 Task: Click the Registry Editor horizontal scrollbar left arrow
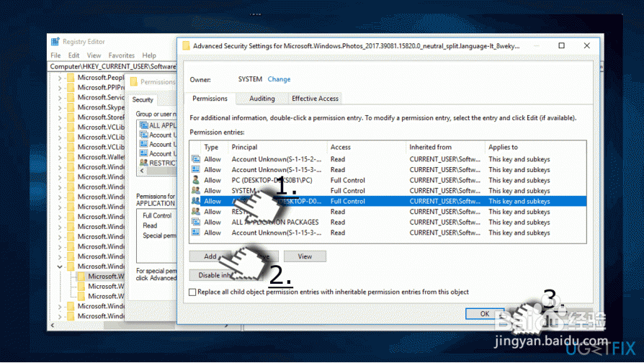pyautogui.click(x=52, y=326)
